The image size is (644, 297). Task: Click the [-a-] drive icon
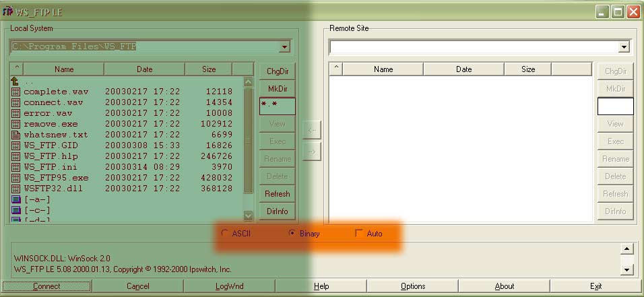point(15,199)
